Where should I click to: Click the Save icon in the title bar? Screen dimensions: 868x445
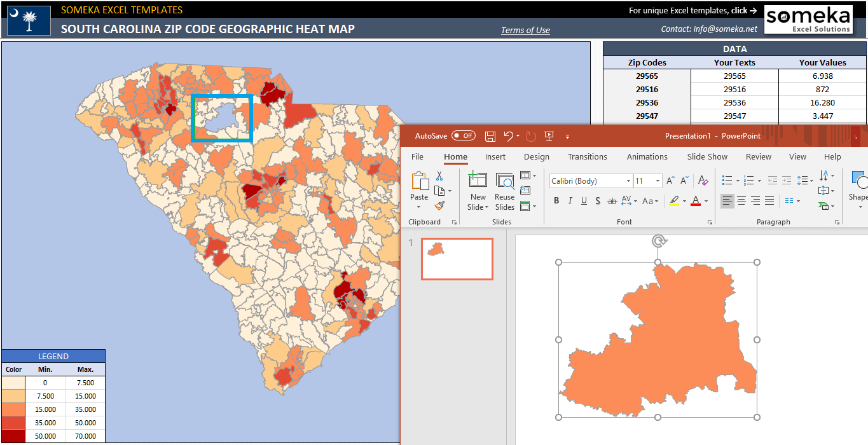(x=490, y=136)
